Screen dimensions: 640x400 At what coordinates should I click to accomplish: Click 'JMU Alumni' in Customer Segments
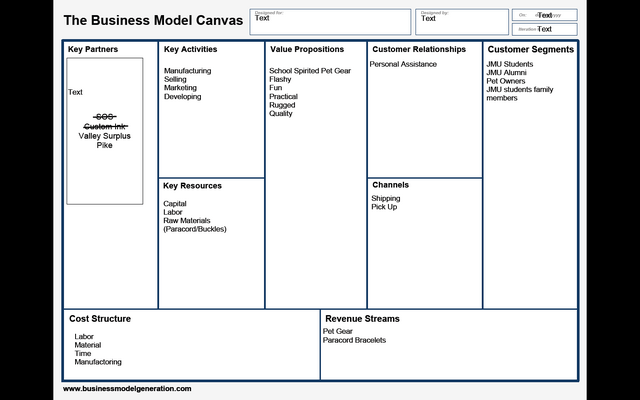[x=506, y=73]
